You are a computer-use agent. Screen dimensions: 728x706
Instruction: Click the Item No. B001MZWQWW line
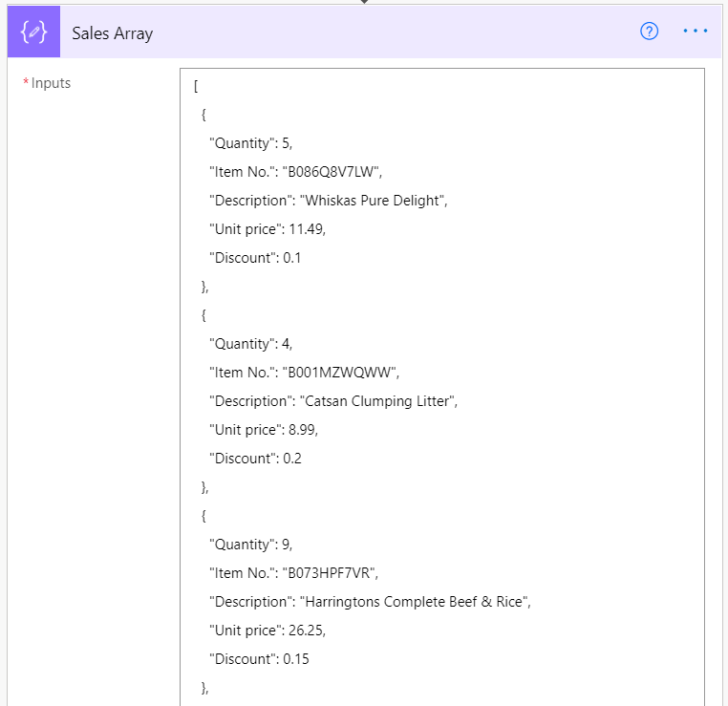pyautogui.click(x=301, y=373)
